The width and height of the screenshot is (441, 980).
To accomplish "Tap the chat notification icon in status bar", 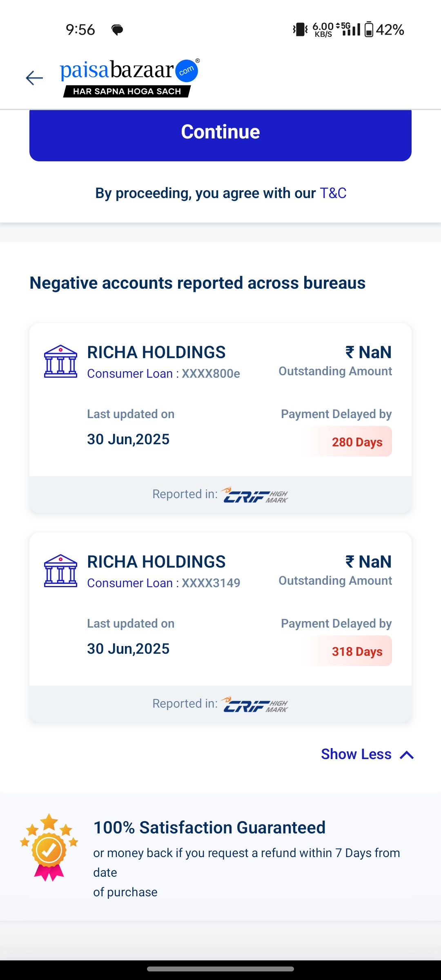I will 117,30.
